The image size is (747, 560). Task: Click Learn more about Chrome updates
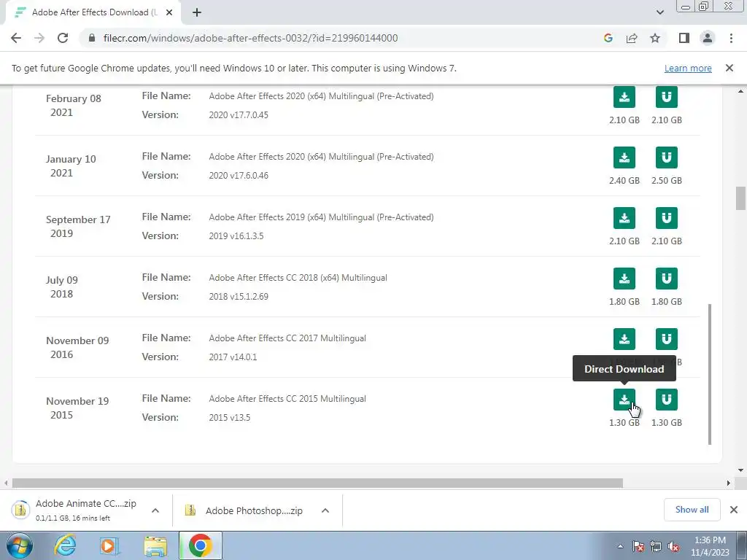click(x=688, y=68)
